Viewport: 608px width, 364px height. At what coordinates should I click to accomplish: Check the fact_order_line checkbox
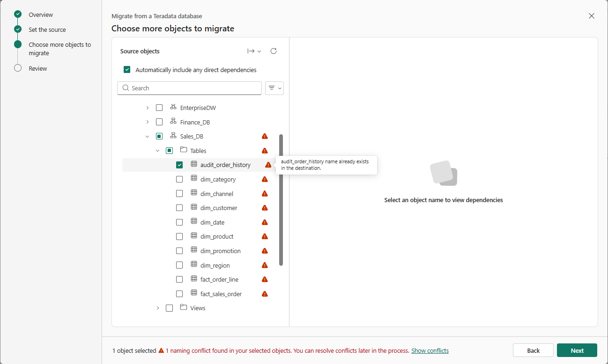tap(179, 279)
